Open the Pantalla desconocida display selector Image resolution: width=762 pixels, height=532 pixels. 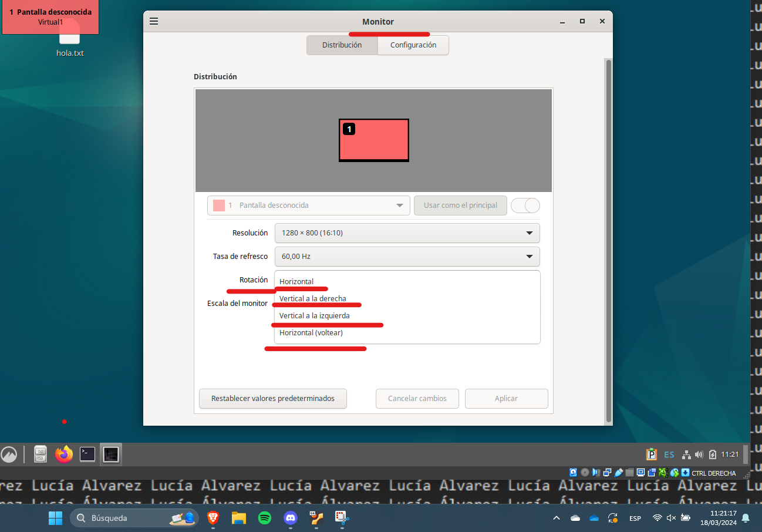[x=308, y=206]
